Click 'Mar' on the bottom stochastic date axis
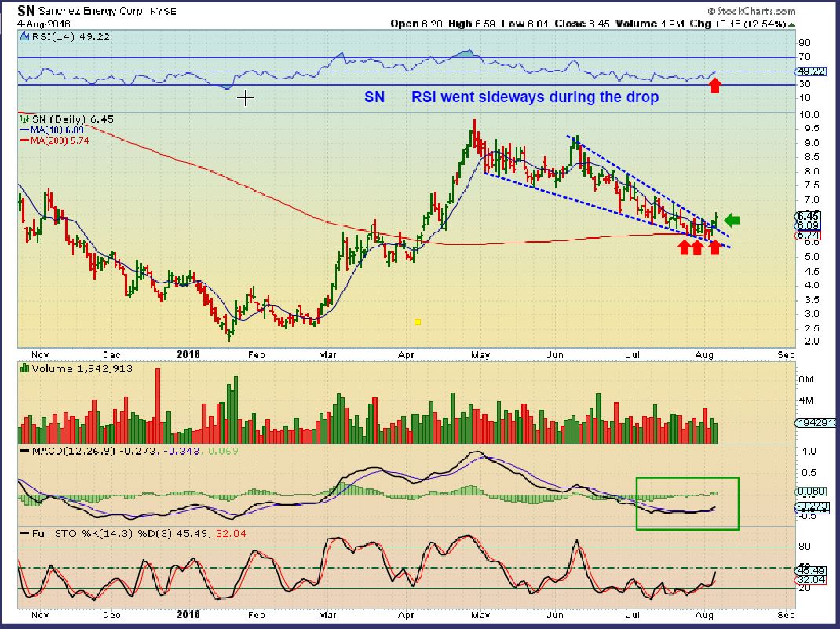The image size is (840, 629). click(327, 615)
